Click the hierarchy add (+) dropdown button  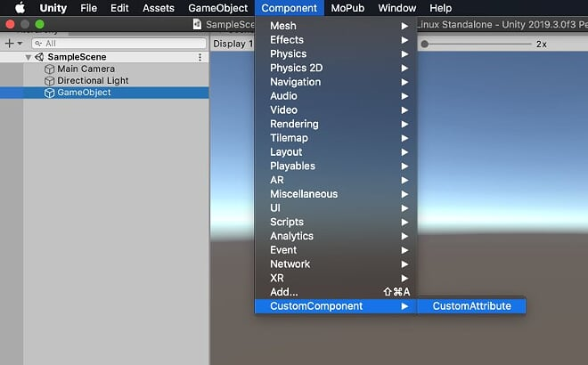14,44
